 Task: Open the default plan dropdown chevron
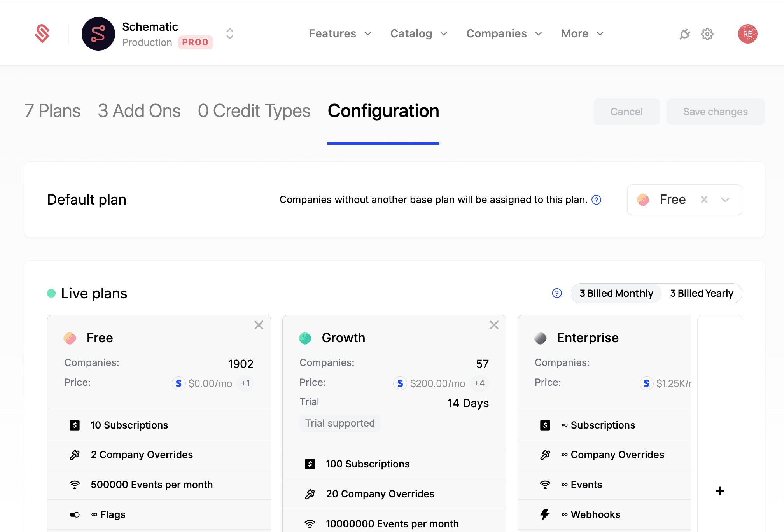[x=725, y=200]
